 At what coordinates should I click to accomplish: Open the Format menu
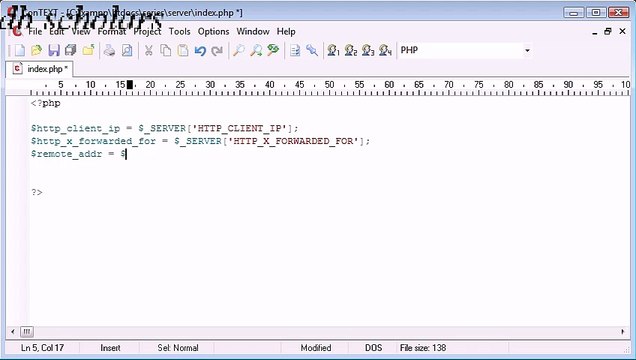click(x=112, y=32)
